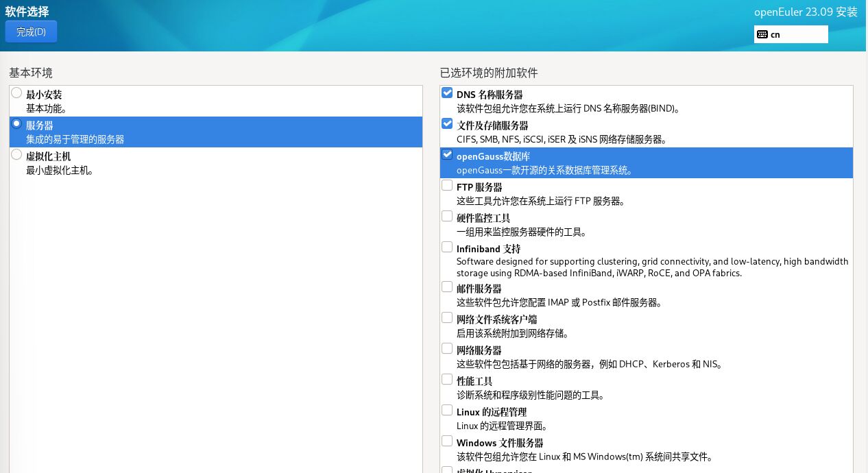
Task: Click the DNS 名称服务器(BIND) description line
Action: click(568, 108)
